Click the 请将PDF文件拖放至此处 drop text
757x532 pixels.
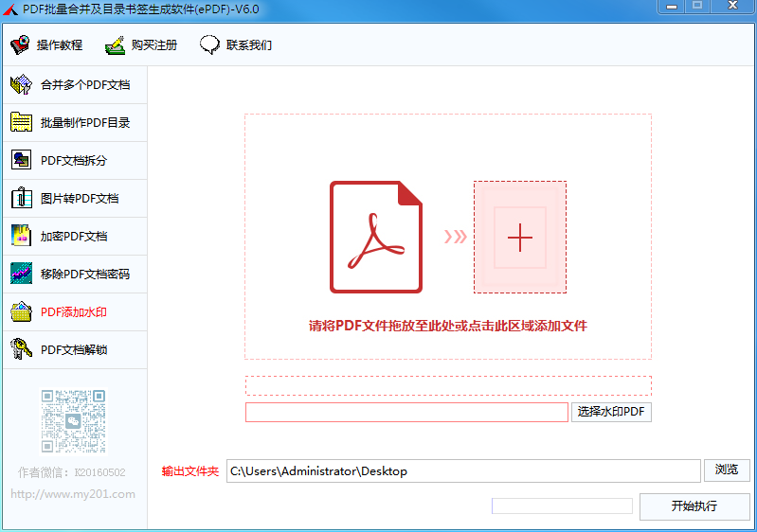[x=448, y=326]
